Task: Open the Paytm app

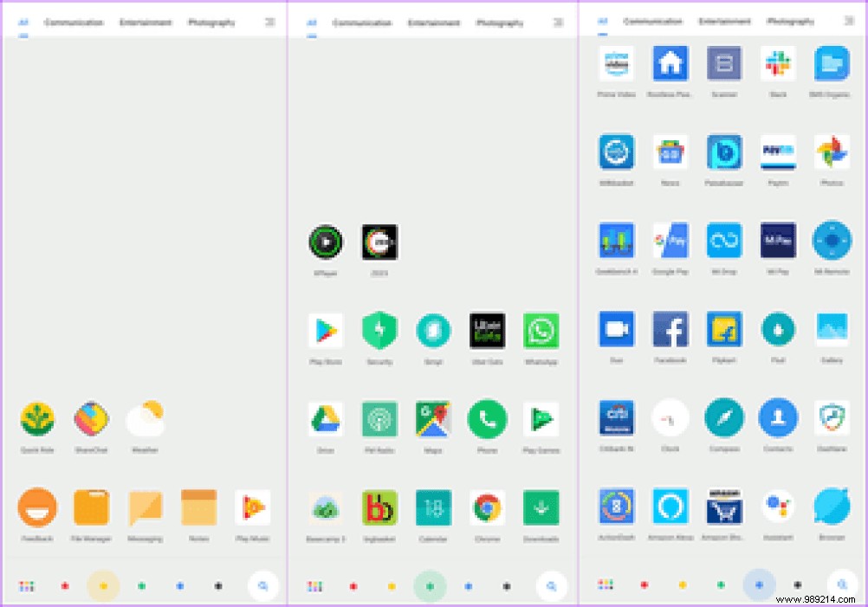Action: coord(778,153)
